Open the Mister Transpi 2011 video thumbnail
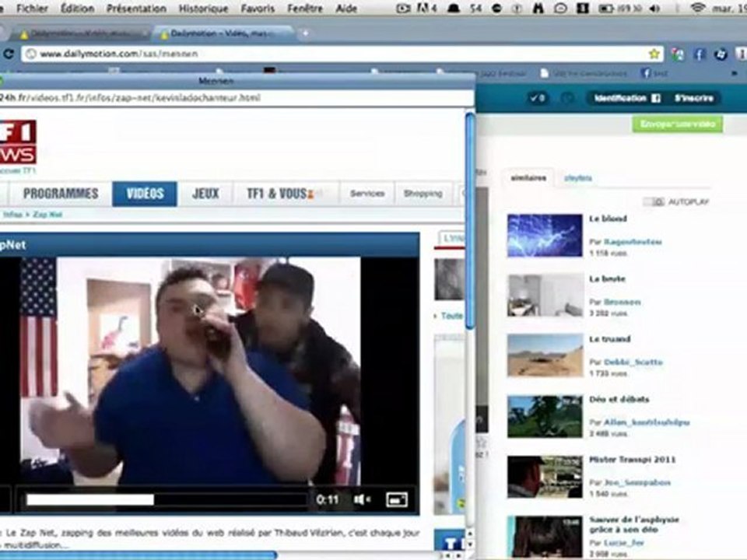Viewport: 747px width, 560px height. click(545, 476)
